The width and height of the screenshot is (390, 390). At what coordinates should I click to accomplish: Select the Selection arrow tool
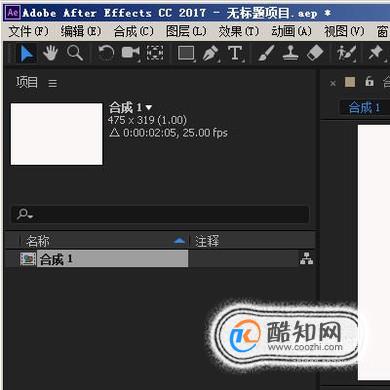pos(27,54)
